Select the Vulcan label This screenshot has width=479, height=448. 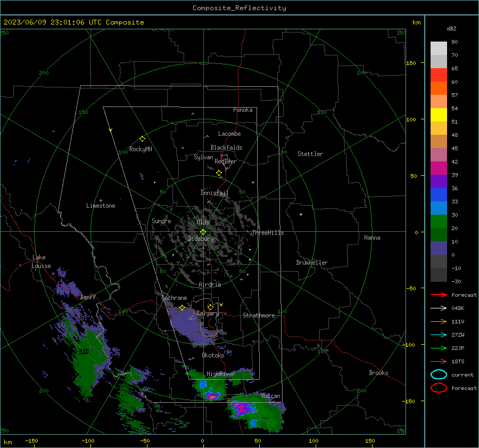point(270,396)
